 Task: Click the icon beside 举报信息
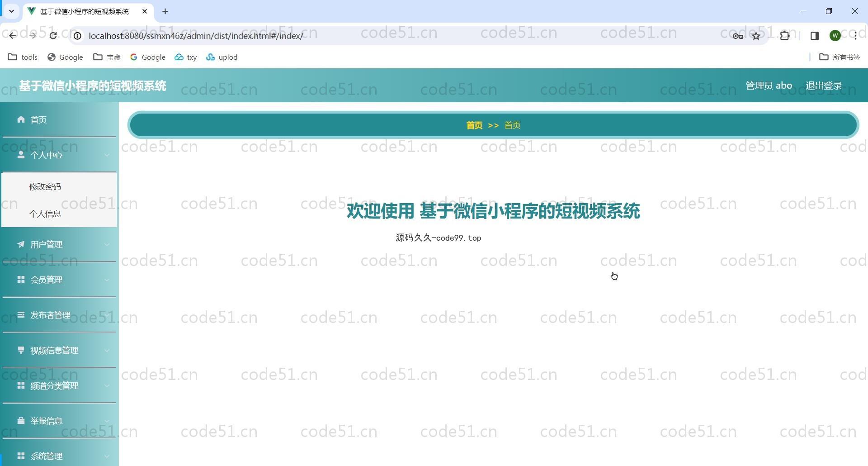pyautogui.click(x=21, y=420)
